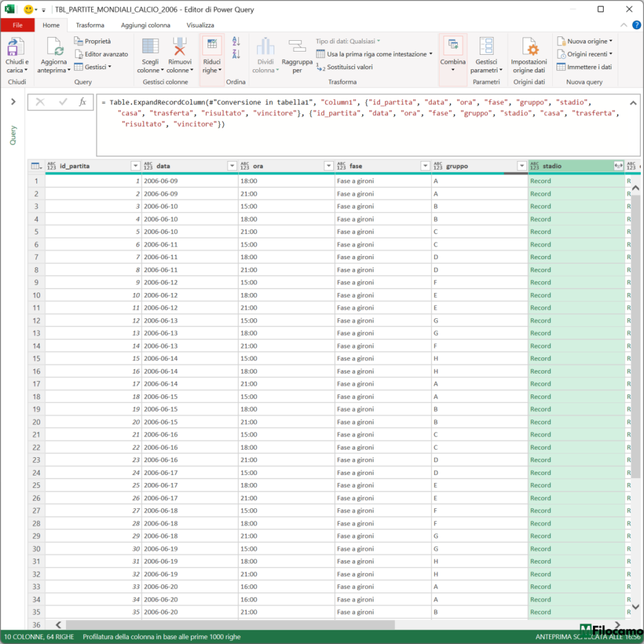
Task: Open the Record in stadio row 1
Action: pos(540,180)
